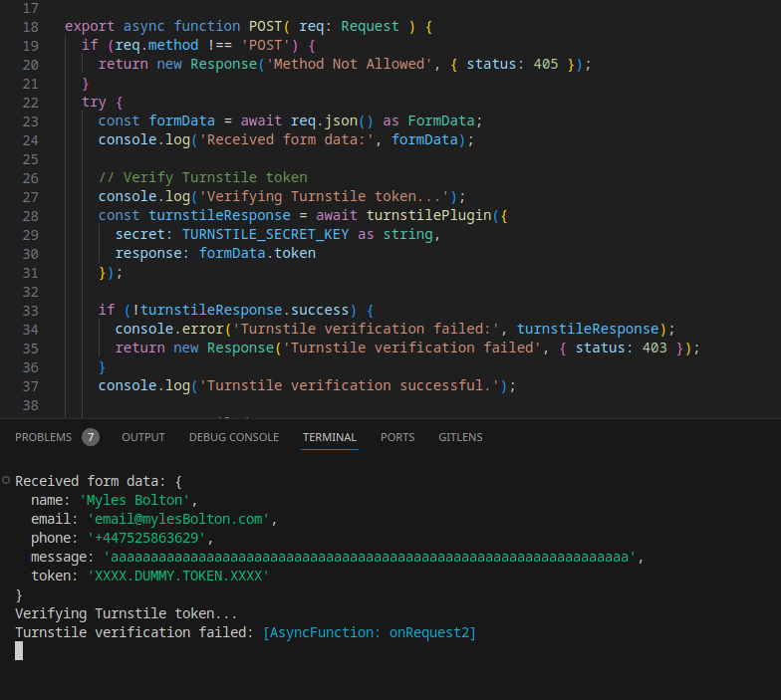
Task: Click TURNSTILE_SECRET_KEY identifier
Action: 265,234
